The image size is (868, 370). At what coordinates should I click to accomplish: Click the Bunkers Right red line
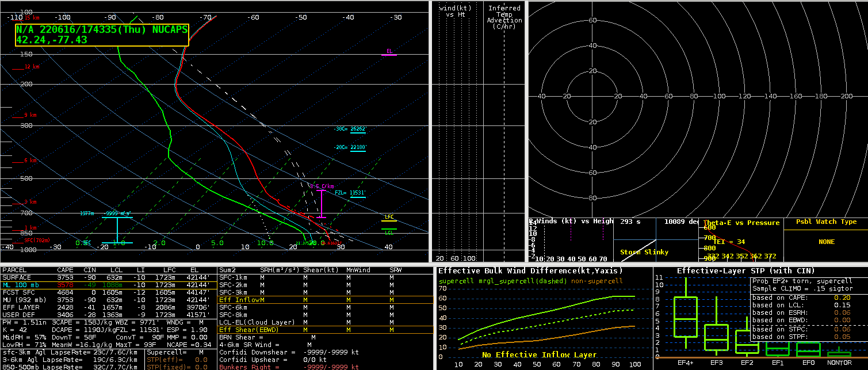pyautogui.click(x=289, y=367)
